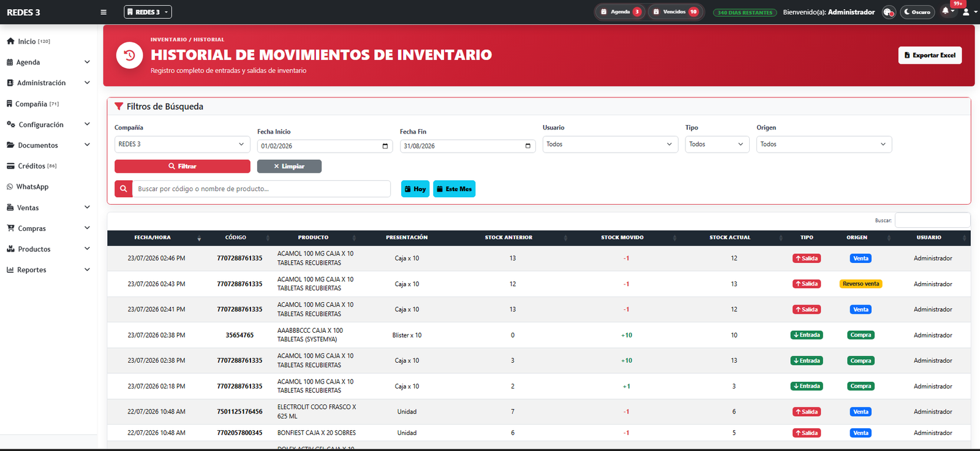Image resolution: width=980 pixels, height=451 pixels.
Task: Go to Inicio in sidebar
Action: [x=28, y=42]
